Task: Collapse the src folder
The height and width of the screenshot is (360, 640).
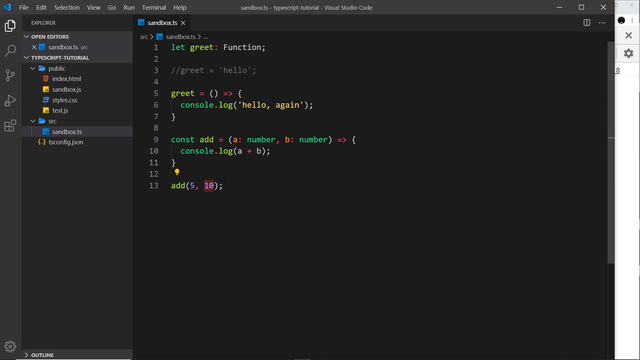Action: point(33,121)
